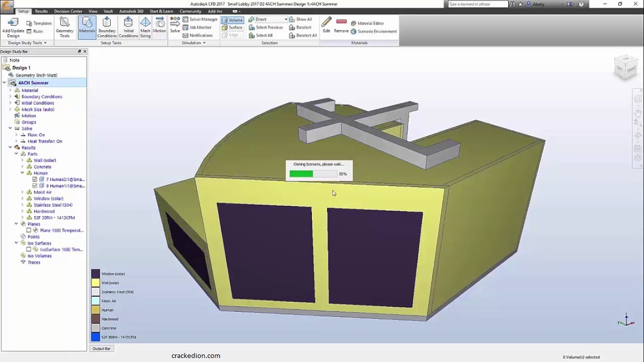Screen dimensions: 644x362
Task: Open Scenario Environment
Action: click(x=373, y=31)
